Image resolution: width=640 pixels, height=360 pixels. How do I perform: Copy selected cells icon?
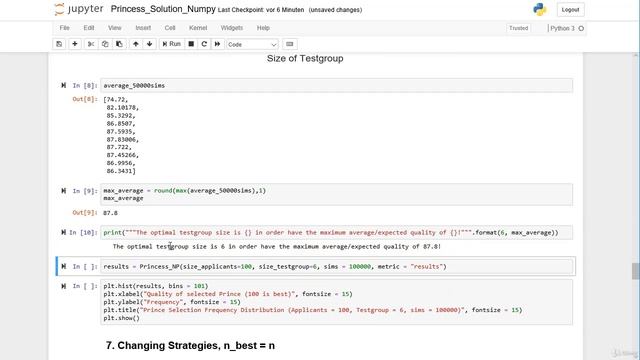click(x=105, y=44)
